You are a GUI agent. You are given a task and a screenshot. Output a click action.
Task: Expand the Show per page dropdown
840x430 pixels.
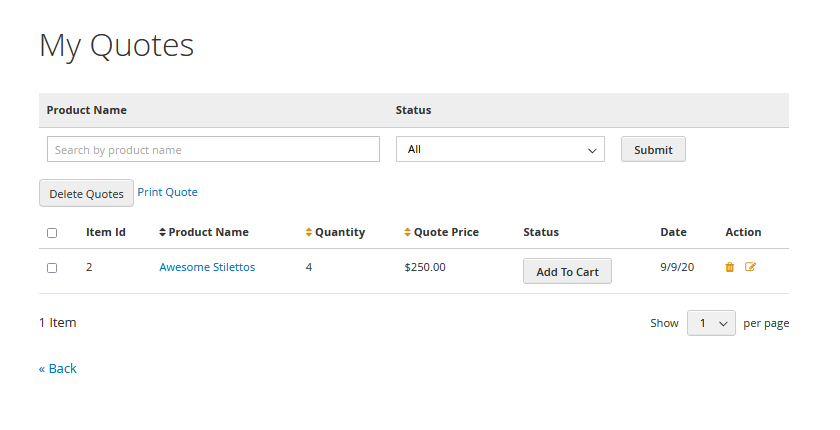[711, 323]
